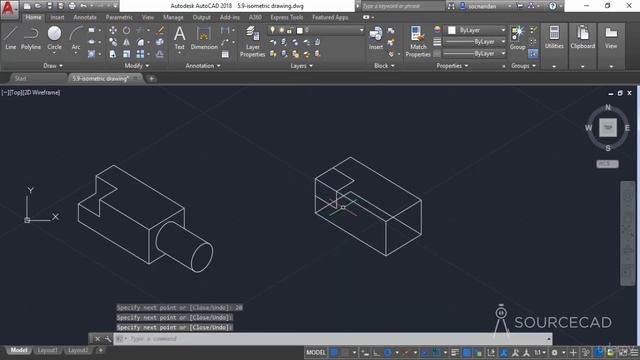Click the Group tool

click(x=517, y=38)
